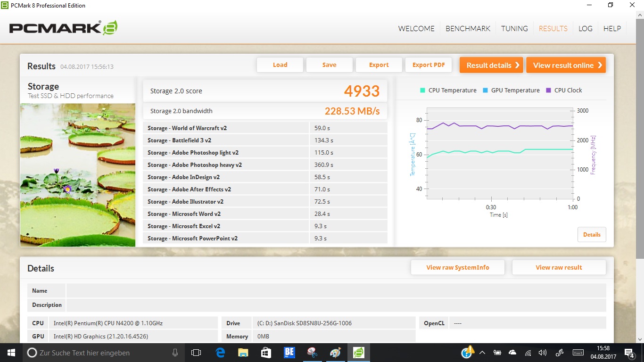Viewport: 644px width, 362px height.
Task: Select the Adobe Photoshop light v2 row
Action: [x=265, y=152]
